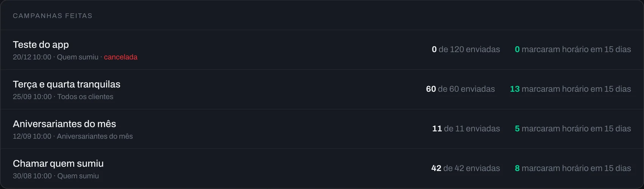Click the 25/09 10:00 Todos os clientes subtitle
Image resolution: width=644 pixels, height=189 pixels.
tap(63, 97)
